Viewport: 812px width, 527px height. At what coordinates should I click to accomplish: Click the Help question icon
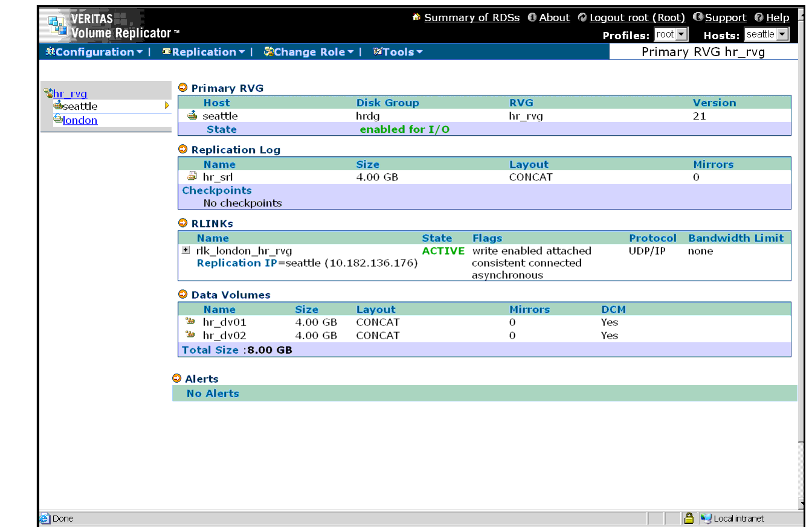[x=759, y=18]
